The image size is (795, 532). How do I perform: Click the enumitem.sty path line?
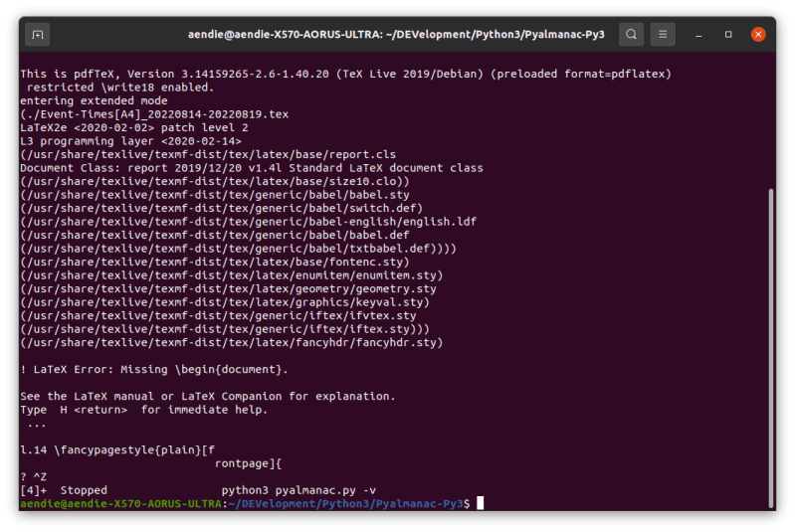(232, 275)
